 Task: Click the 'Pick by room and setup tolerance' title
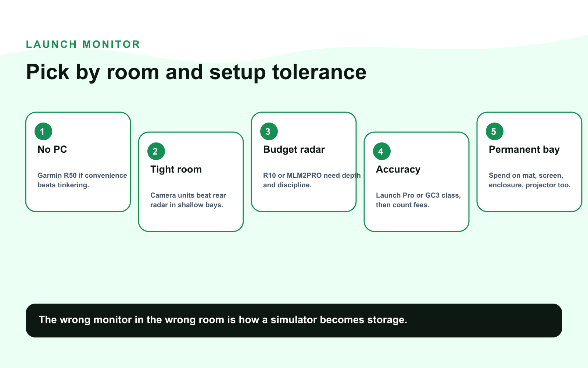click(196, 72)
